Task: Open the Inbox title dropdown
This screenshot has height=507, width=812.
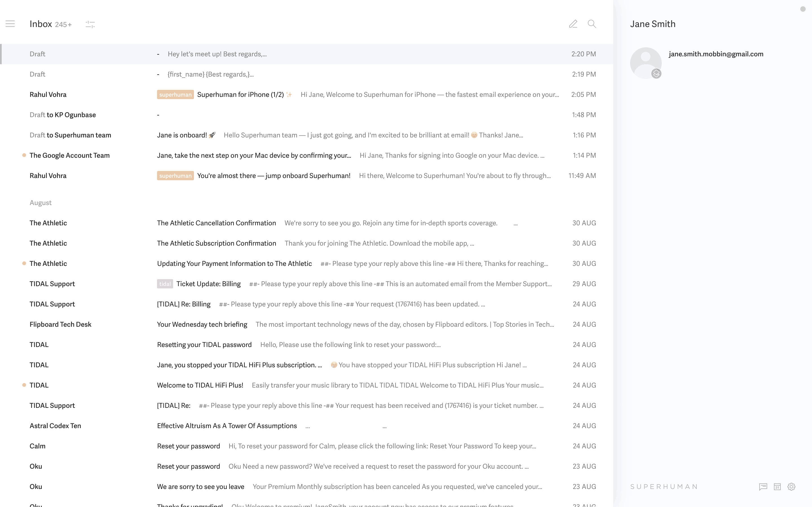Action: click(x=41, y=24)
